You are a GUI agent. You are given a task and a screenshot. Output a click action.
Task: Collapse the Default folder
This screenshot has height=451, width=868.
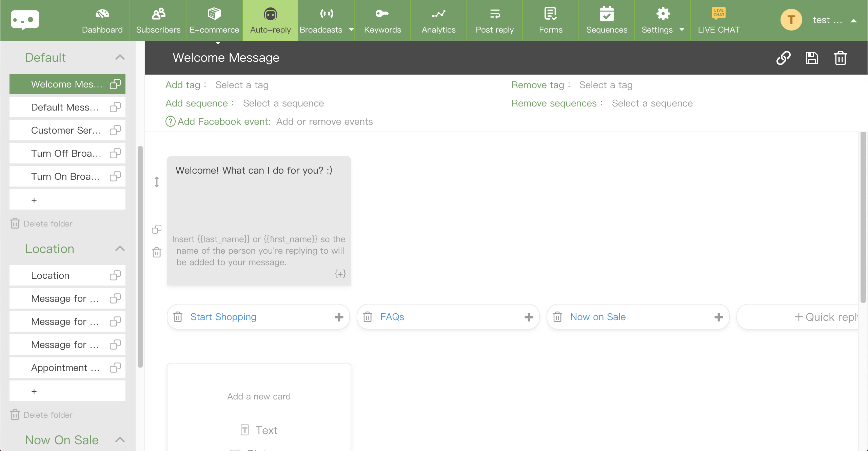click(120, 57)
